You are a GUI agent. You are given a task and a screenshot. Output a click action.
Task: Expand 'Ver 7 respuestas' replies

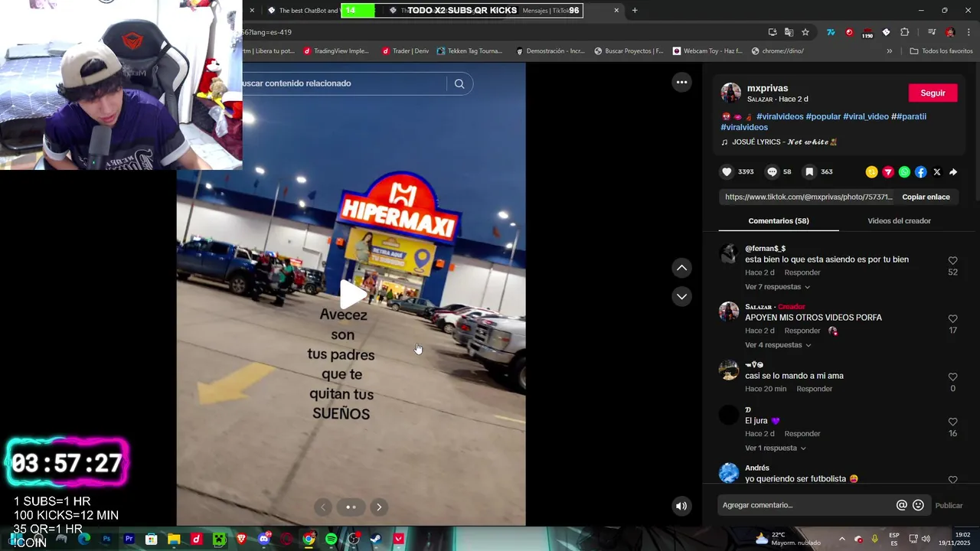pos(777,287)
